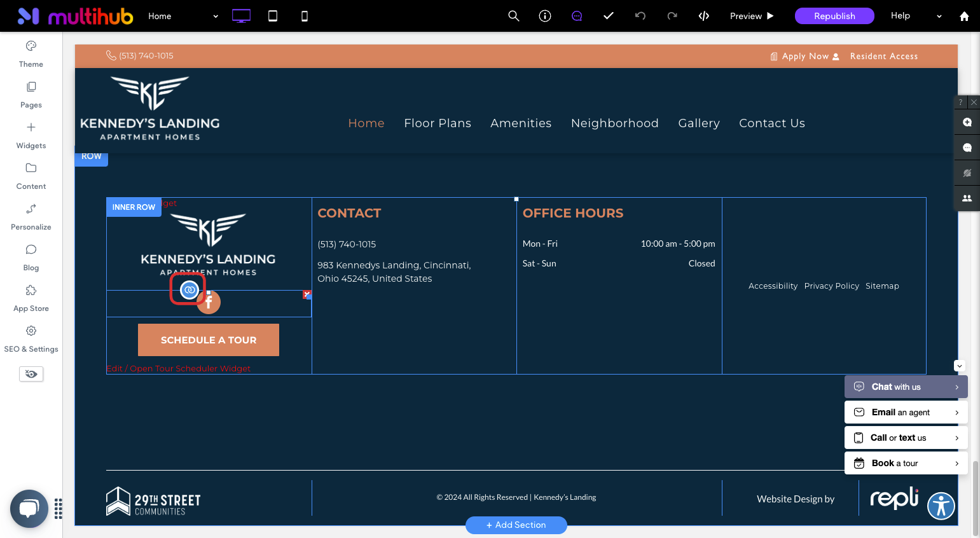Open the Blog panel
Viewport: 980px width, 538px height.
pyautogui.click(x=31, y=258)
